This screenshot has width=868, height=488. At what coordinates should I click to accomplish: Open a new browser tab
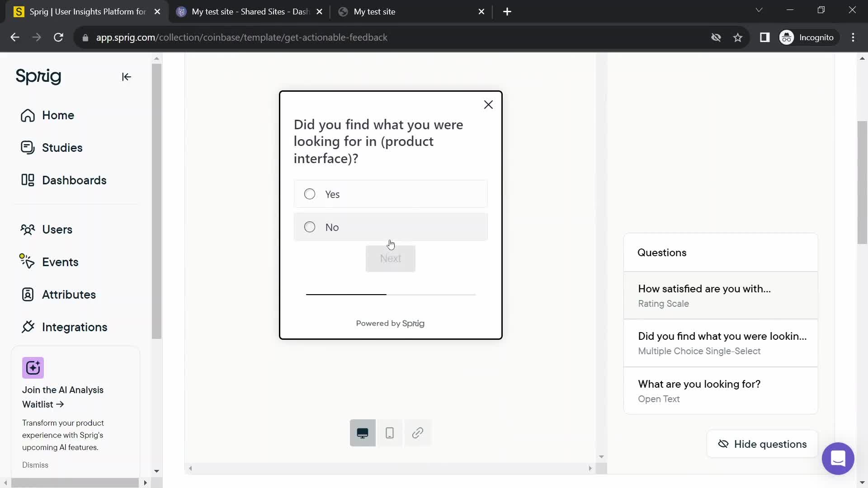click(507, 12)
